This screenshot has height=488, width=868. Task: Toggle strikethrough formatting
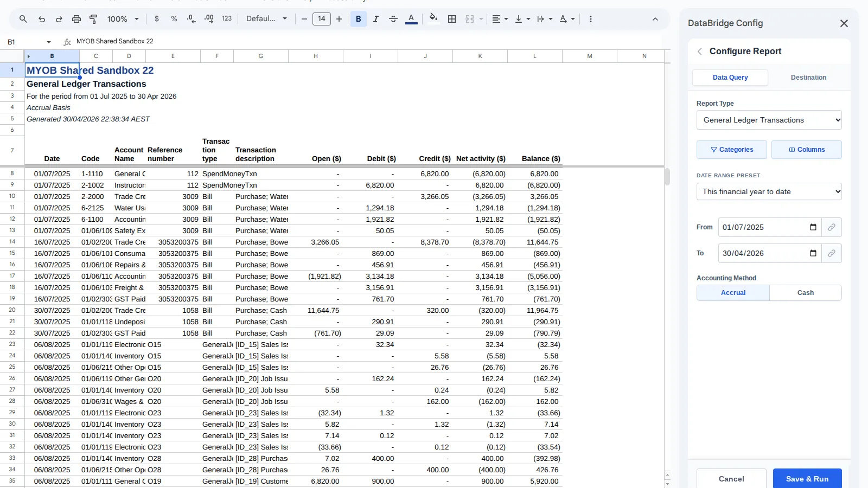pyautogui.click(x=393, y=19)
